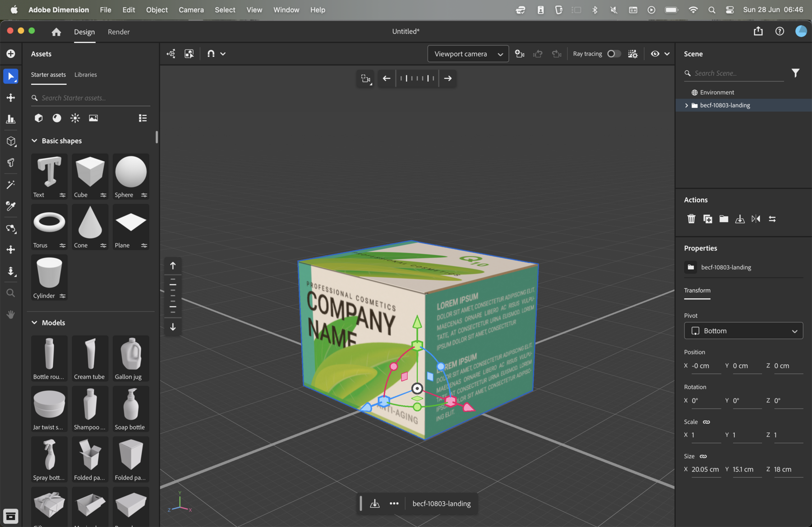
Task: Click the swap icon in Actions
Action: click(772, 219)
